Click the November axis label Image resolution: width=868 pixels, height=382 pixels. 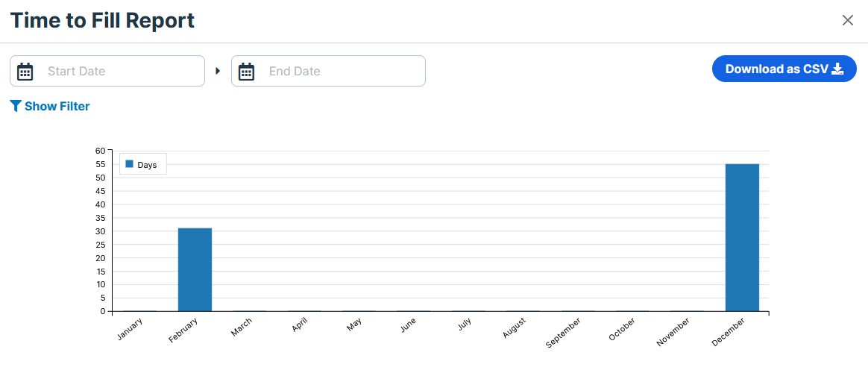click(673, 332)
